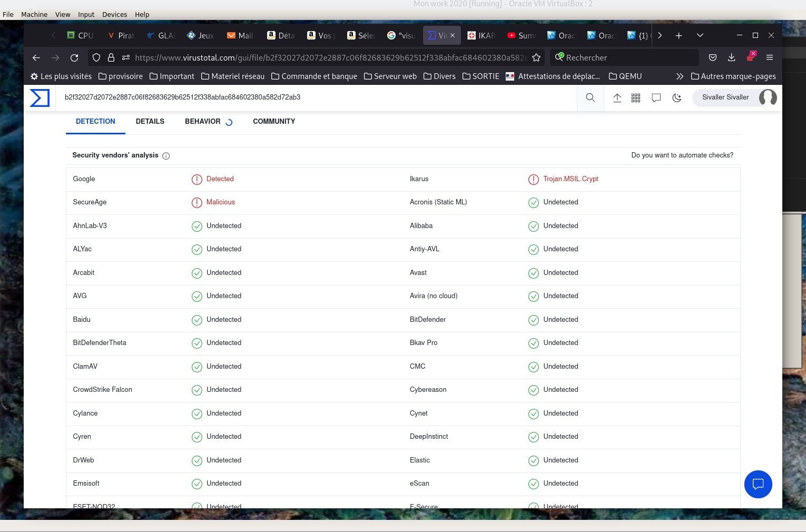Switch to the CPU browser tab
The image size is (806, 532).
pos(81,35)
